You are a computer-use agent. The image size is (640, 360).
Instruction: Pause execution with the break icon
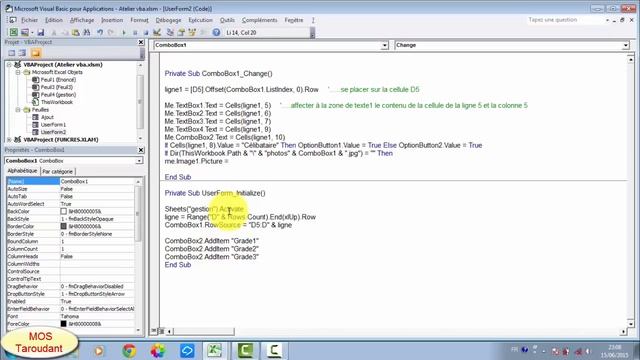[x=135, y=32]
